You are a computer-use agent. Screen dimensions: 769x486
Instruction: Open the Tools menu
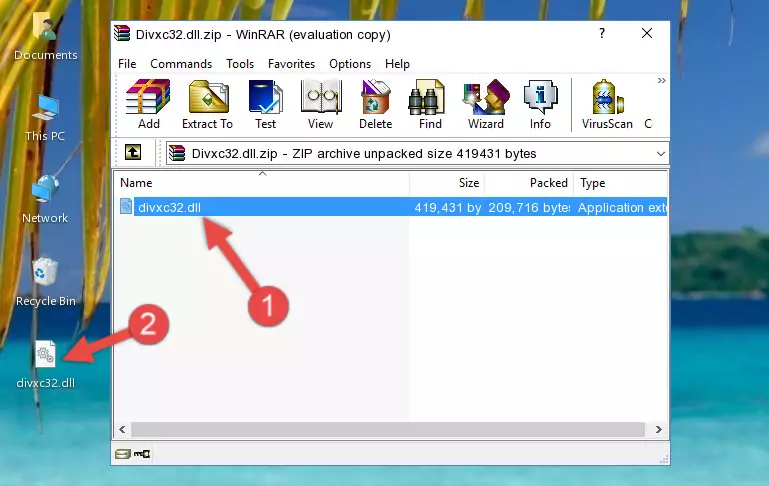tap(240, 64)
